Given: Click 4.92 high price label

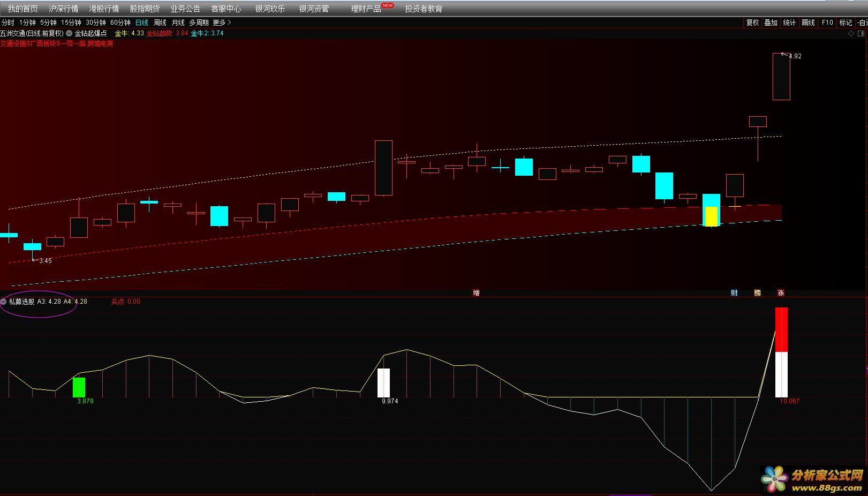Looking at the screenshot, I should click(x=795, y=56).
